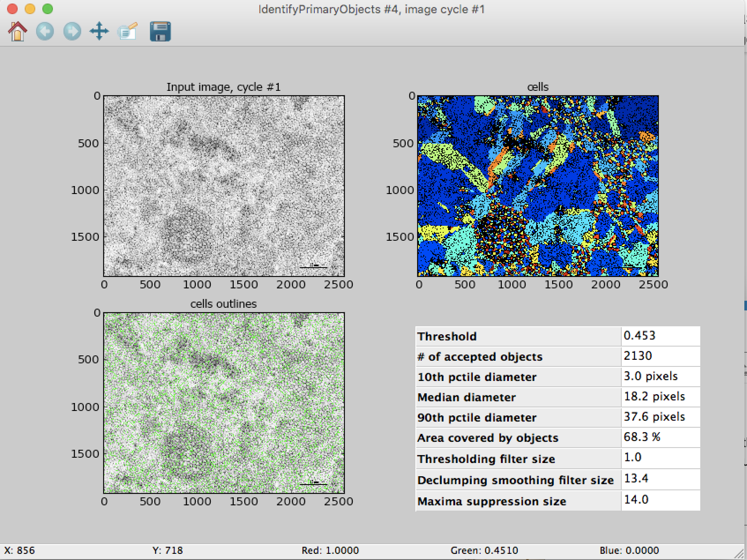Click the colored 'cells' segmentation subplot
This screenshot has height=560, width=747.
(538, 185)
